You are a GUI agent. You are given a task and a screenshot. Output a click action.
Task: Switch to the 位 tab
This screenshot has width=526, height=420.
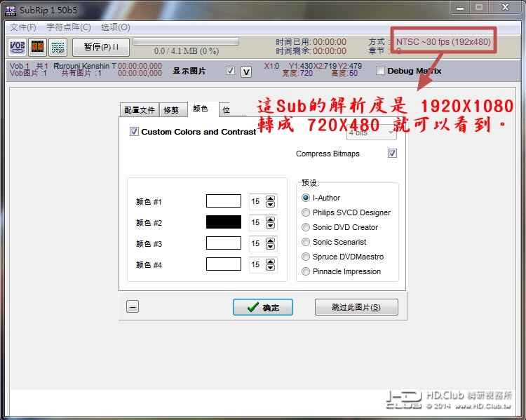tap(227, 110)
